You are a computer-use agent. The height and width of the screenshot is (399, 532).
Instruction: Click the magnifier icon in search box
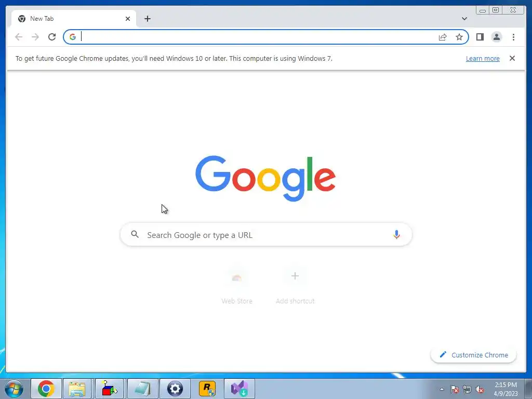135,234
